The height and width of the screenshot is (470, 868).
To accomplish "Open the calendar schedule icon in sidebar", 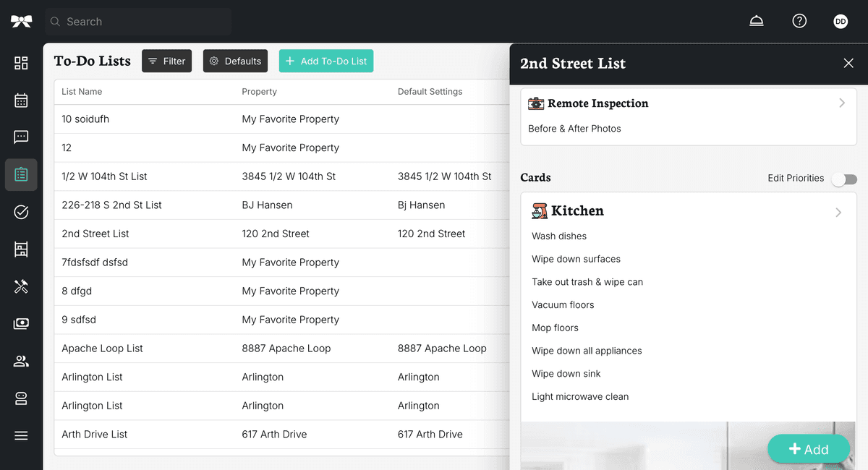I will (21, 101).
